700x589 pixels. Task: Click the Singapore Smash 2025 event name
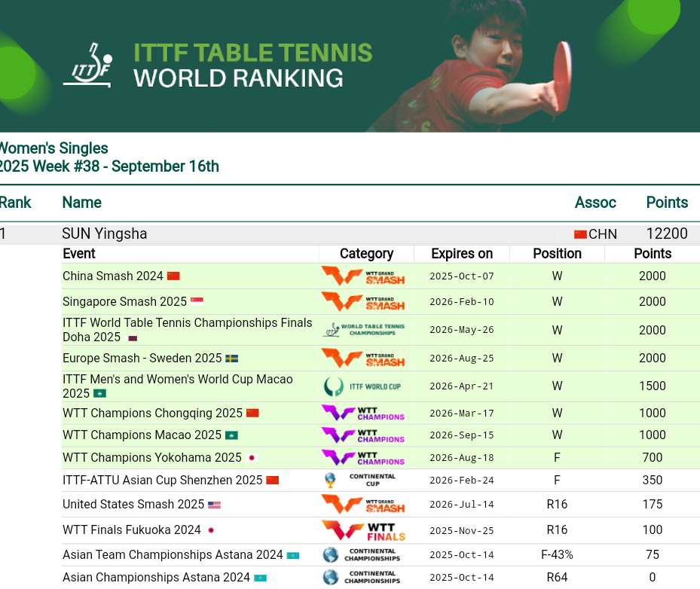[x=124, y=301]
